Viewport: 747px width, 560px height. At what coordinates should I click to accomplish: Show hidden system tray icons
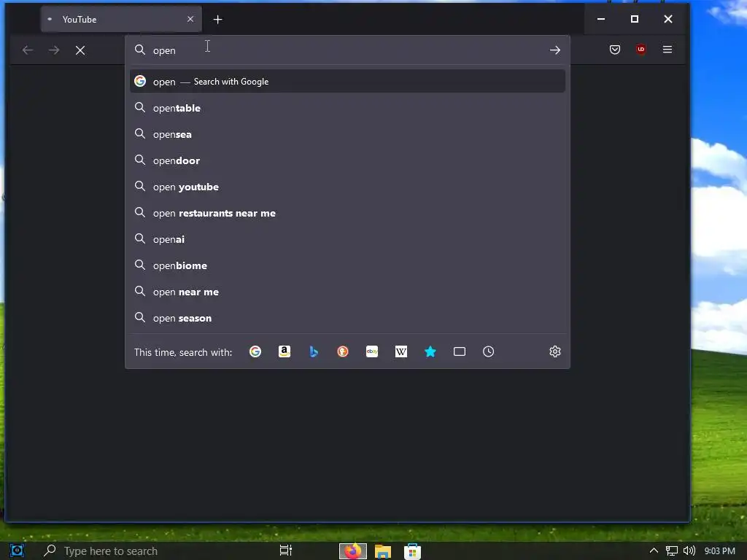coord(654,551)
